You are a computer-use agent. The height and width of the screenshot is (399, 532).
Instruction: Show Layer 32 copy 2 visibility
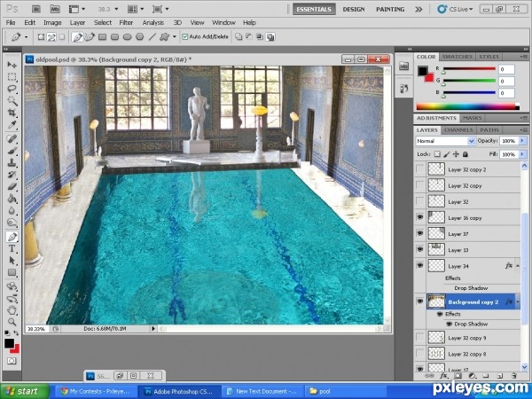tap(420, 169)
